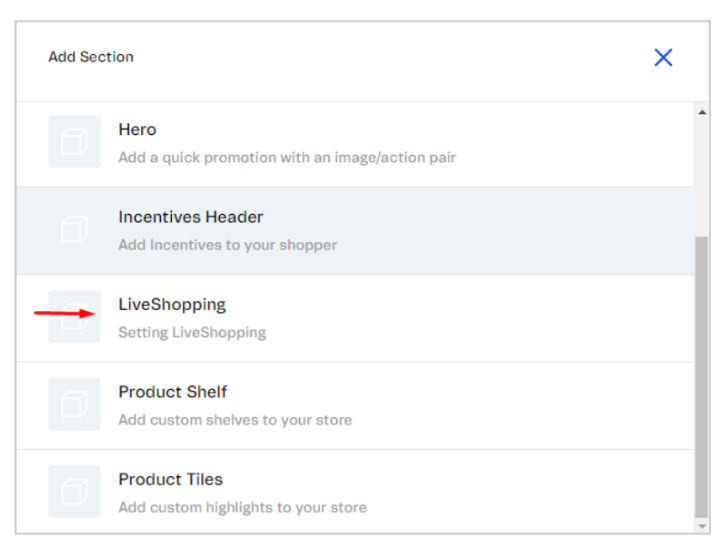Click the scrollbar down arrow

click(x=702, y=524)
